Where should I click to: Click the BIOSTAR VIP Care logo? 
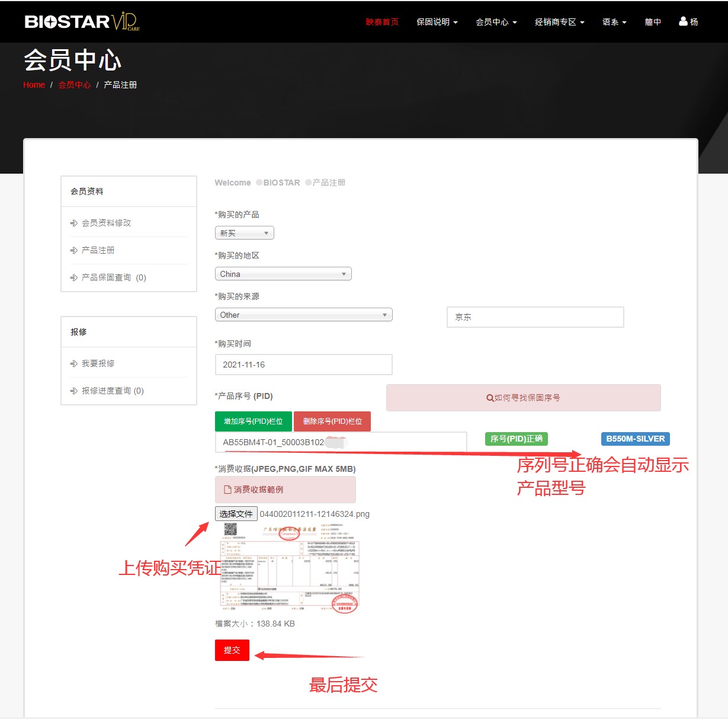[x=82, y=21]
